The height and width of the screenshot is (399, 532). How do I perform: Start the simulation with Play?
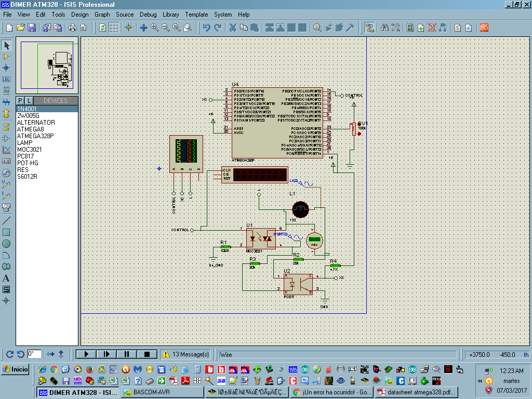86,354
